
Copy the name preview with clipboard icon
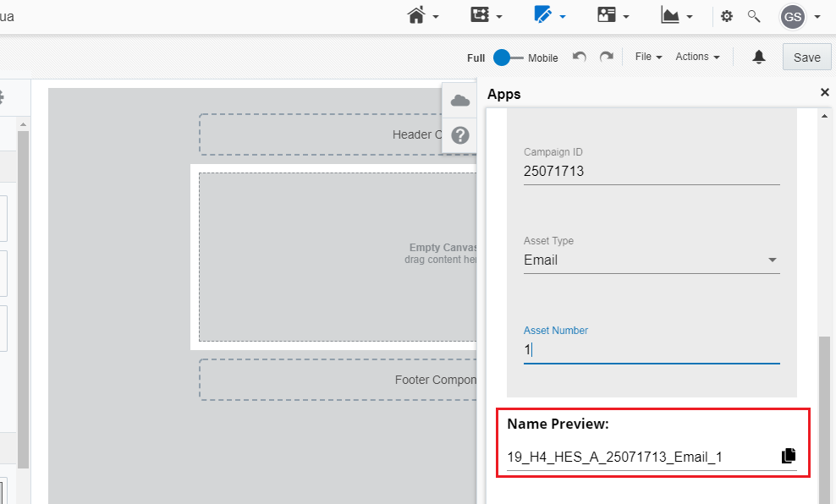(789, 456)
